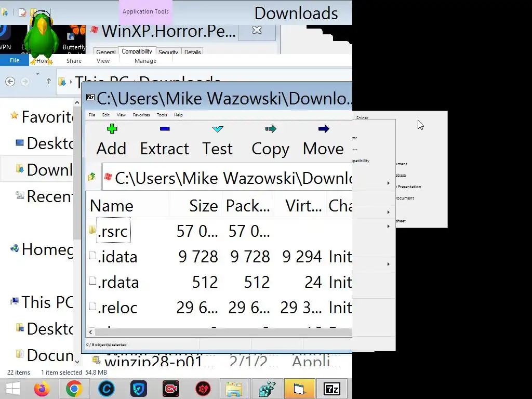Screen dimensions: 532x399
Task: Click the Explorer Up arrow
Action: point(48,82)
